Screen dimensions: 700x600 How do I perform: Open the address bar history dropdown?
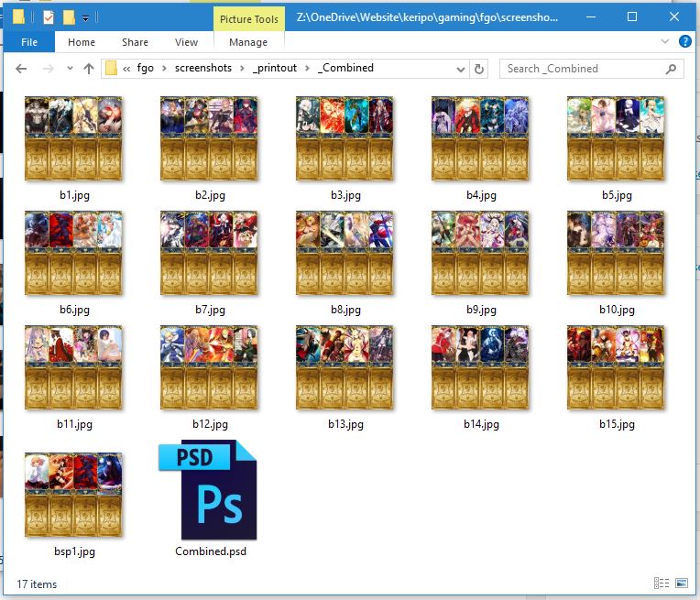pos(460,70)
